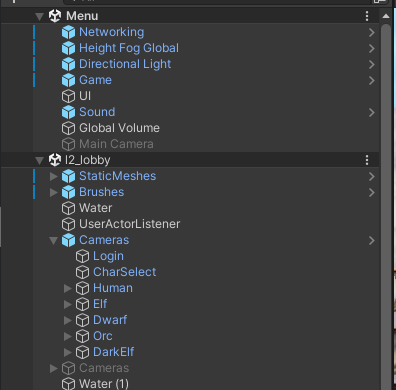Image resolution: width=396 pixels, height=390 pixels.
Task: Click the Unity scene icon beside Menu
Action: pos(55,16)
